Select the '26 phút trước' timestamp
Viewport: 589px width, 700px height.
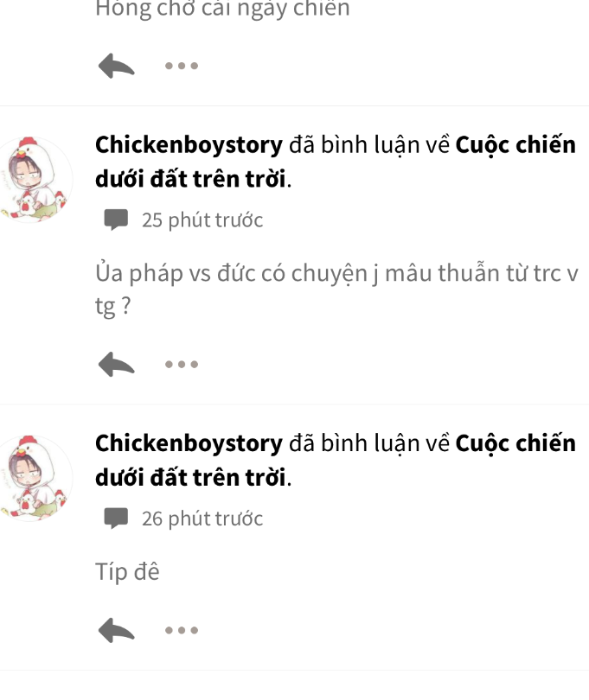coord(202,519)
